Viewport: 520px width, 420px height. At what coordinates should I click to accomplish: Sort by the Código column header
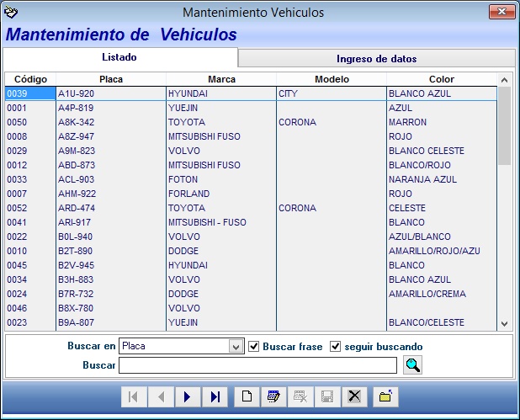click(30, 79)
